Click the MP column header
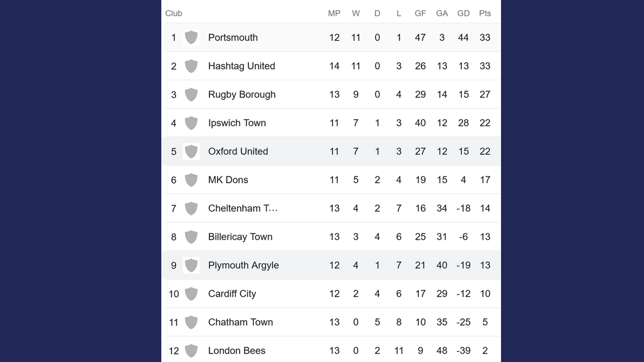Viewport: 644px width, 362px height. [334, 13]
